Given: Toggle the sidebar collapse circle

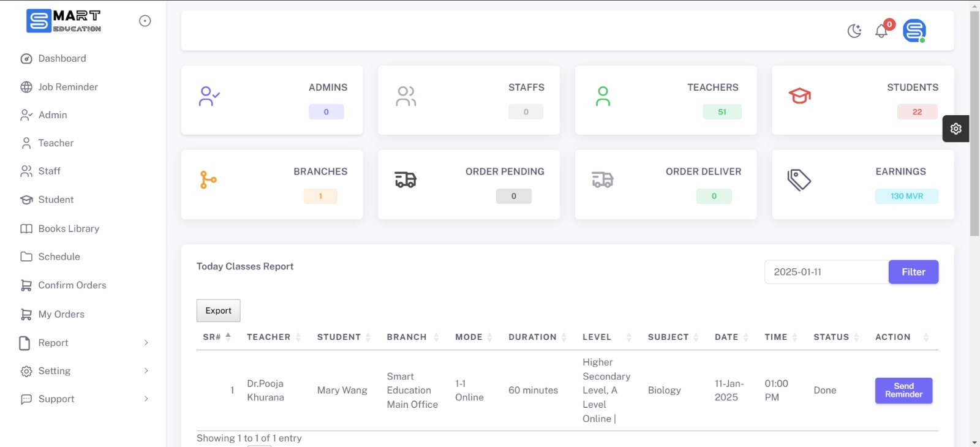Looking at the screenshot, I should 145,21.
